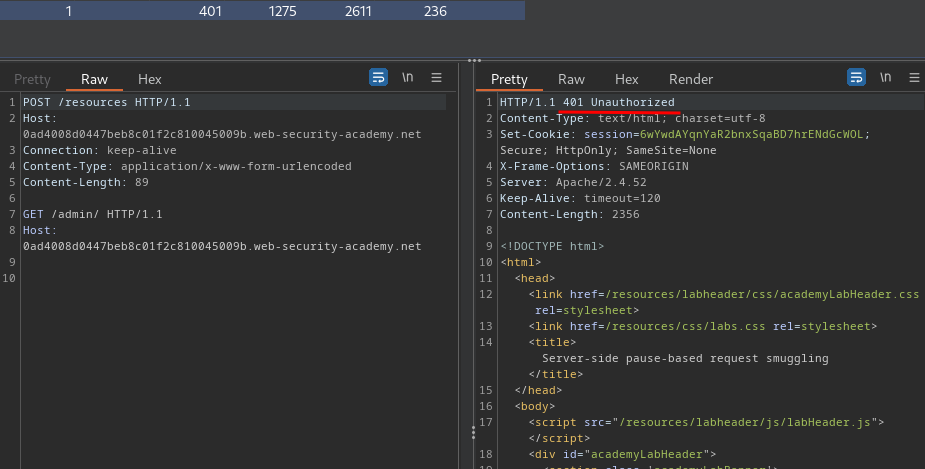Open the response Render tab
This screenshot has height=469, width=925.
click(691, 79)
